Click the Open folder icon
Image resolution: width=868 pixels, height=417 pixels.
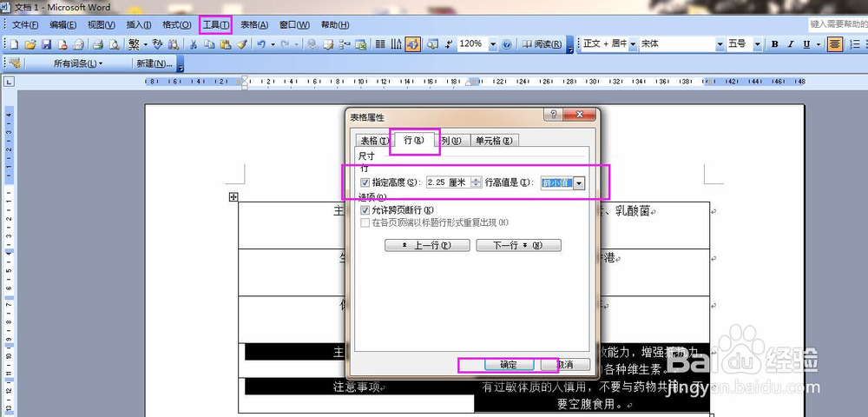30,44
